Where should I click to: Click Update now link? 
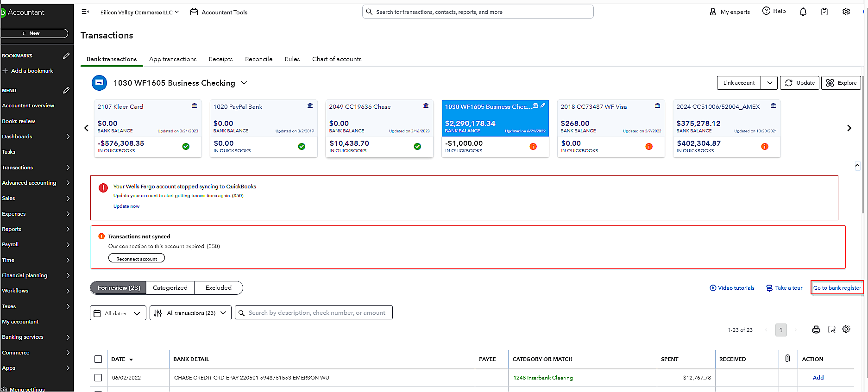pos(126,206)
